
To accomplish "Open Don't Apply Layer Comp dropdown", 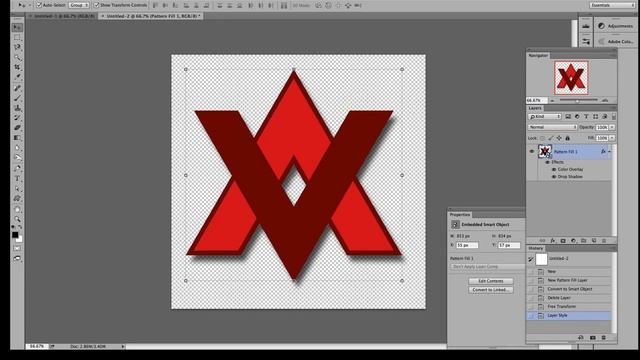I will click(x=487, y=267).
